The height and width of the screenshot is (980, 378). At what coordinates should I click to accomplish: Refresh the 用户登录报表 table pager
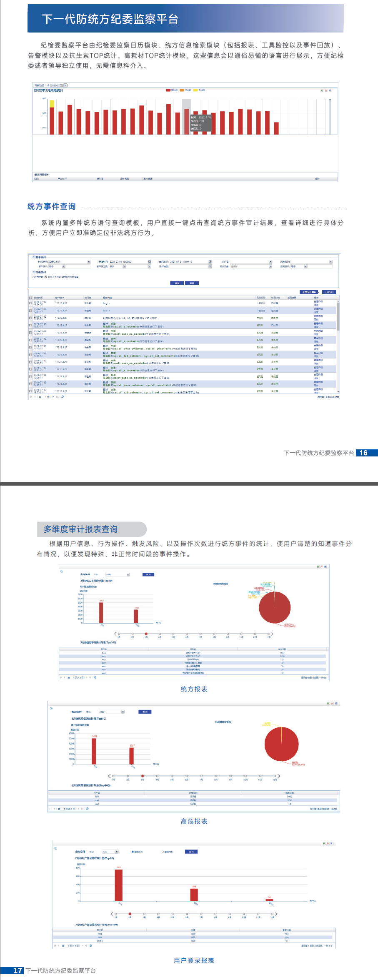click(x=90, y=946)
